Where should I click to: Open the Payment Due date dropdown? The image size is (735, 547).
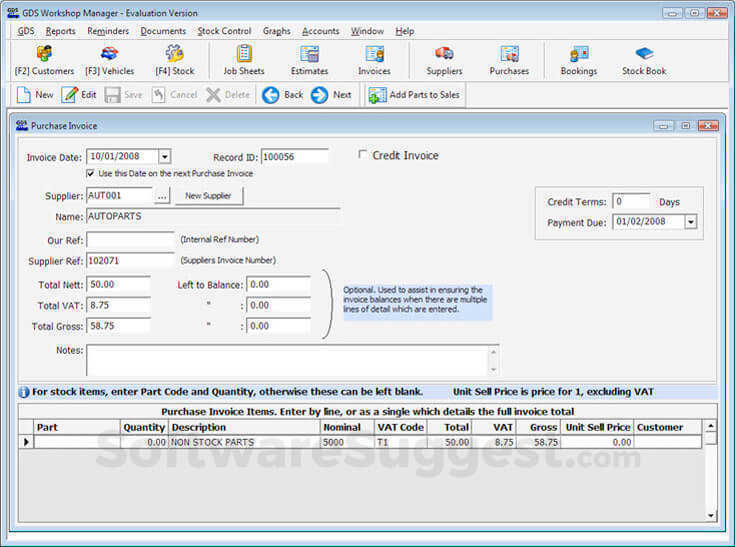click(x=690, y=222)
